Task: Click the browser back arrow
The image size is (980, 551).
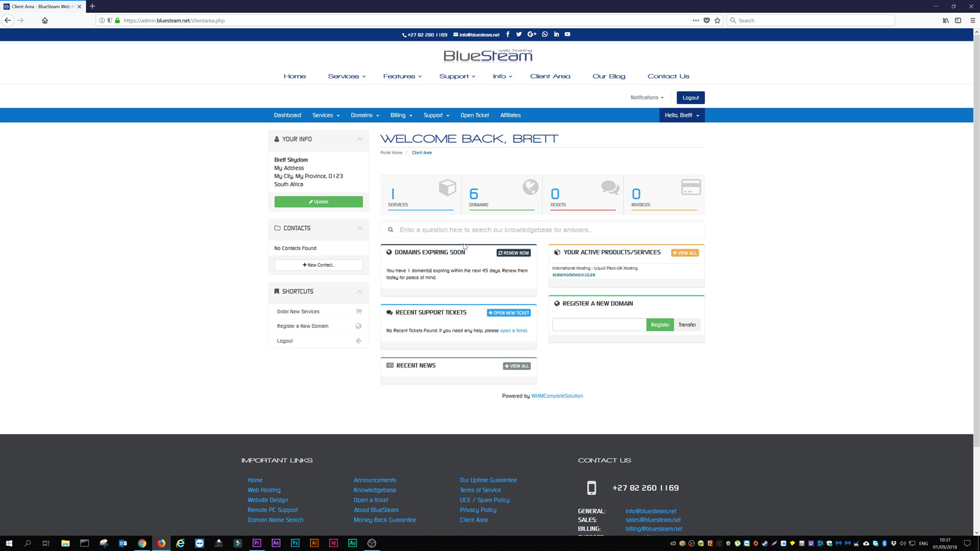Action: (8, 20)
